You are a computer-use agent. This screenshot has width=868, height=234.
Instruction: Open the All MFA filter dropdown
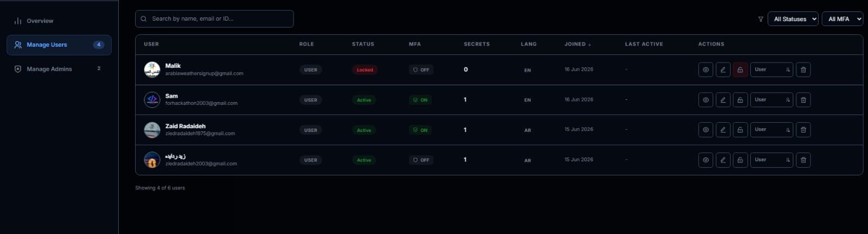tap(842, 19)
